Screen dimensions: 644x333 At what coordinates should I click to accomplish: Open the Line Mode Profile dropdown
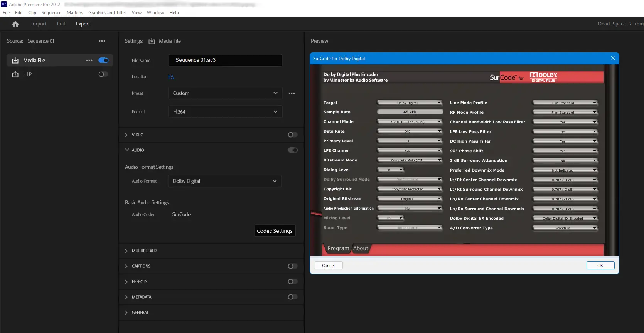click(x=565, y=103)
